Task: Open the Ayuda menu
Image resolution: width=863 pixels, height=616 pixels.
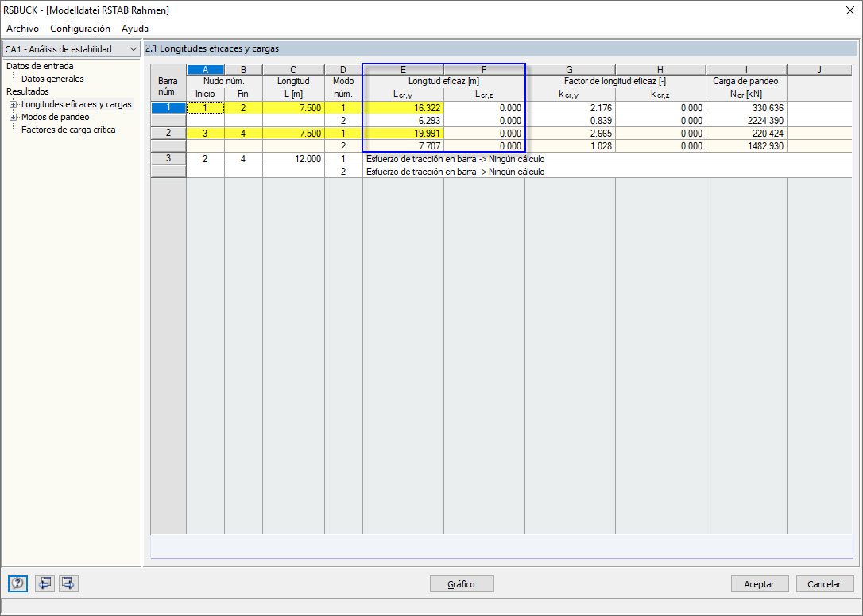Action: click(x=135, y=28)
